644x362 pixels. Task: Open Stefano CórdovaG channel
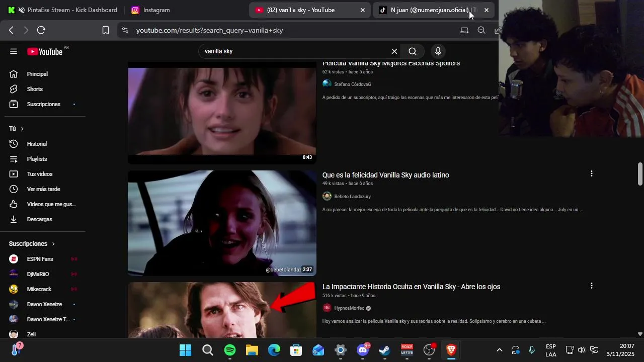click(352, 84)
